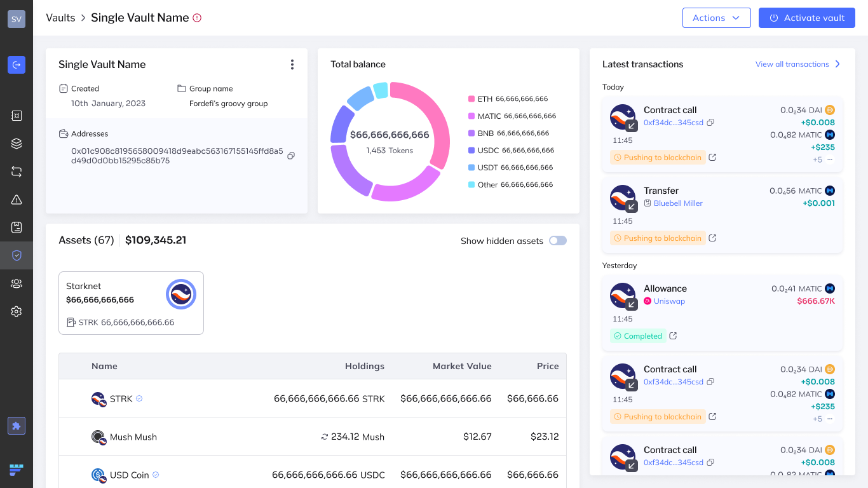The image size is (868, 488).
Task: Click USDC purple legend swatch
Action: click(471, 151)
